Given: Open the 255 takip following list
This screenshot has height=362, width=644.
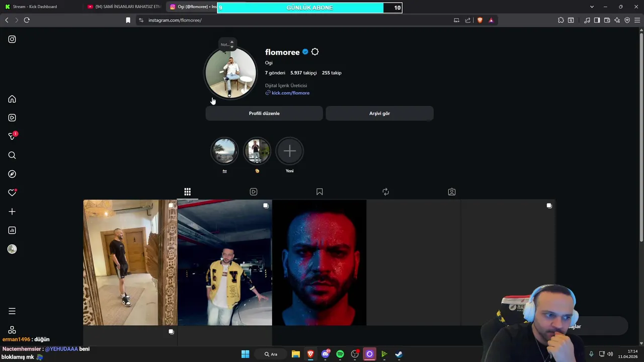Looking at the screenshot, I should (x=332, y=73).
